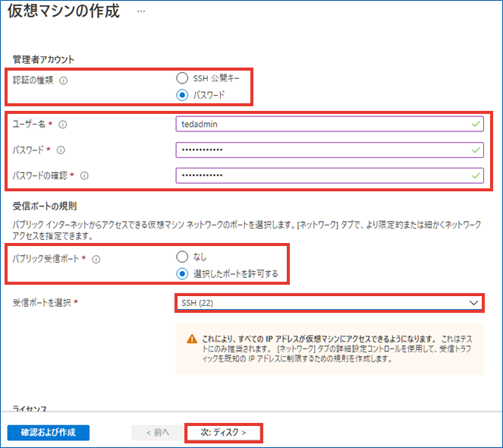Click the パスワードの確認 input field

329,175
